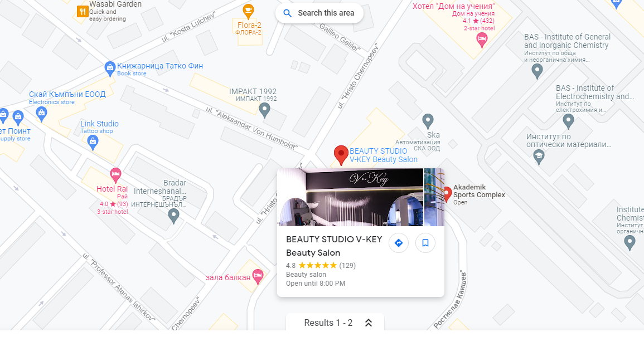644x337 pixels.
Task: Click the Search this area button
Action: tap(319, 13)
